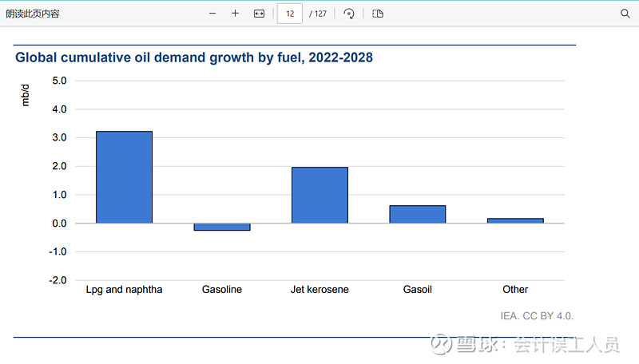Click the 'Gasoil' axis label
The image size is (639, 364).
[x=417, y=290]
